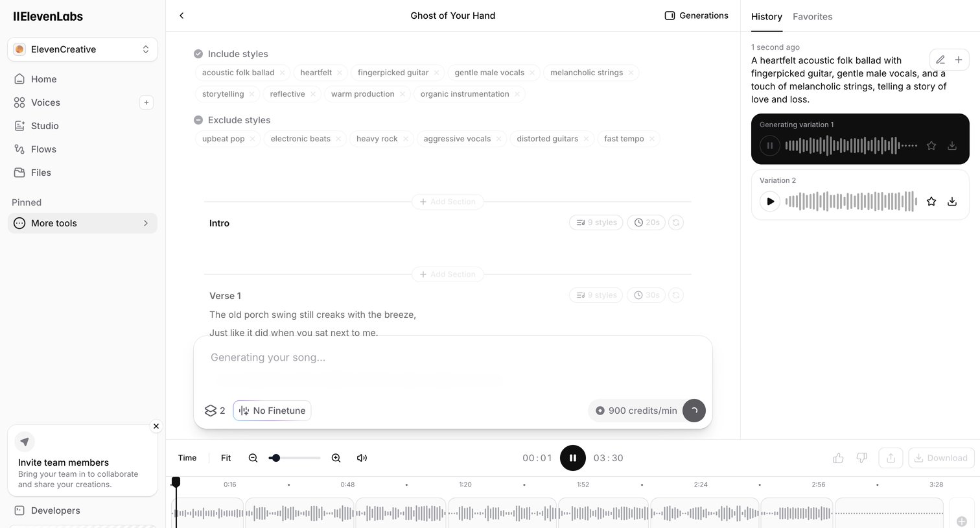Remove the 'heartfelt' include style tag
This screenshot has width=980, height=528.
340,73
